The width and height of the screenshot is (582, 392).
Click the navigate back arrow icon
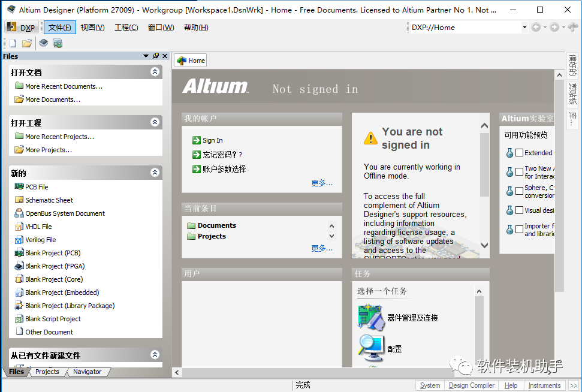pyautogui.click(x=536, y=27)
